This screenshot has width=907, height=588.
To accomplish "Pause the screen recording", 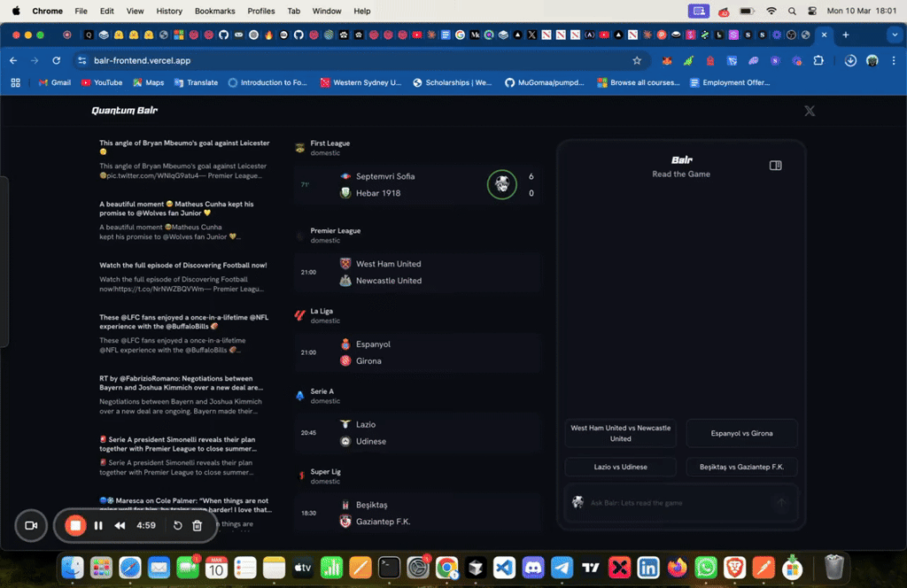I will point(98,525).
